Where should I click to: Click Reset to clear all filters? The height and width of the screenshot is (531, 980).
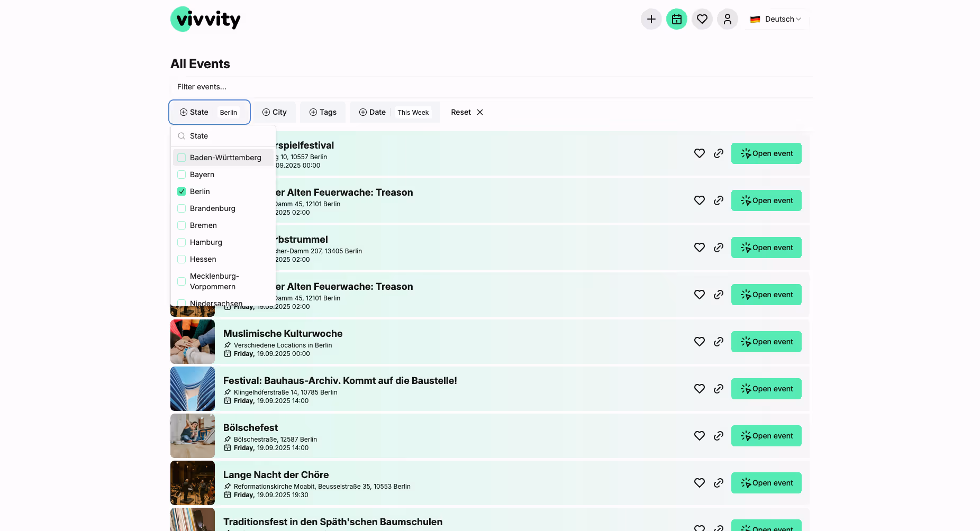click(460, 112)
